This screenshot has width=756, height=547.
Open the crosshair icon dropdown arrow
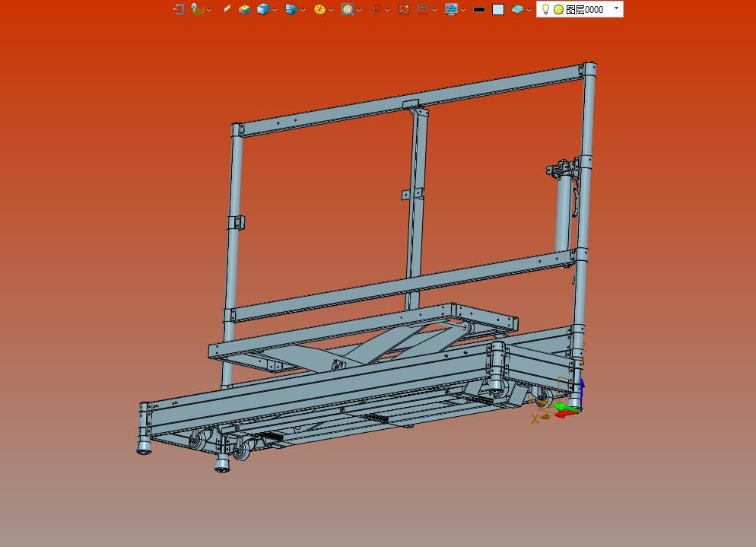[x=387, y=10]
